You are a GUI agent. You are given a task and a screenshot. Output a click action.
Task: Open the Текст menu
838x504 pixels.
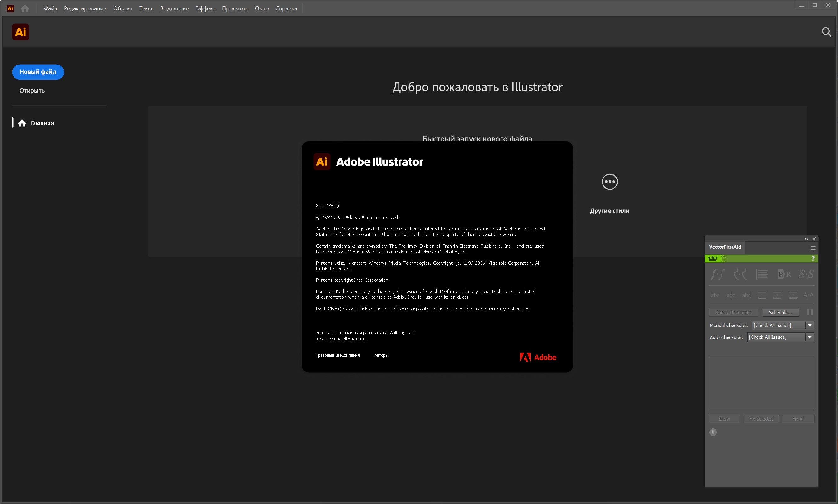click(x=146, y=8)
